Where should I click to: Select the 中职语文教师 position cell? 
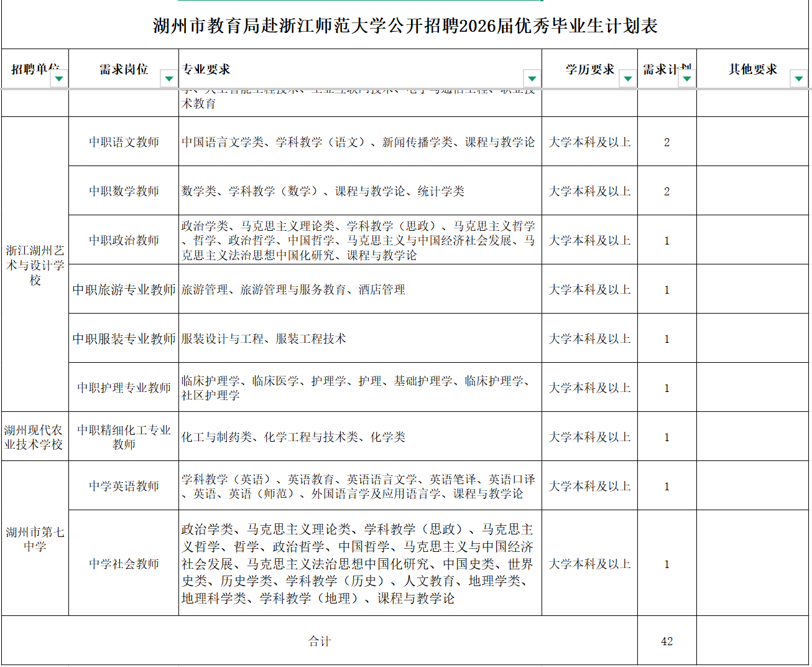[x=124, y=142]
